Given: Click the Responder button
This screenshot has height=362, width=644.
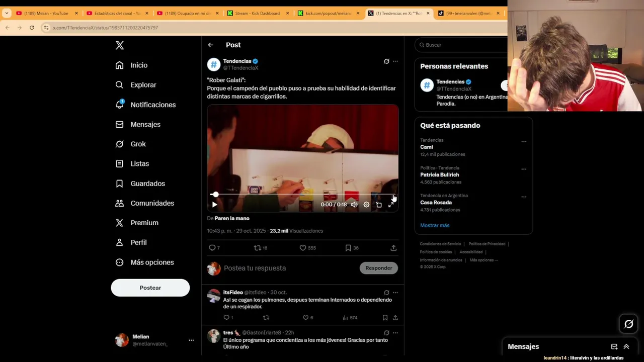Looking at the screenshot, I should point(379,268).
